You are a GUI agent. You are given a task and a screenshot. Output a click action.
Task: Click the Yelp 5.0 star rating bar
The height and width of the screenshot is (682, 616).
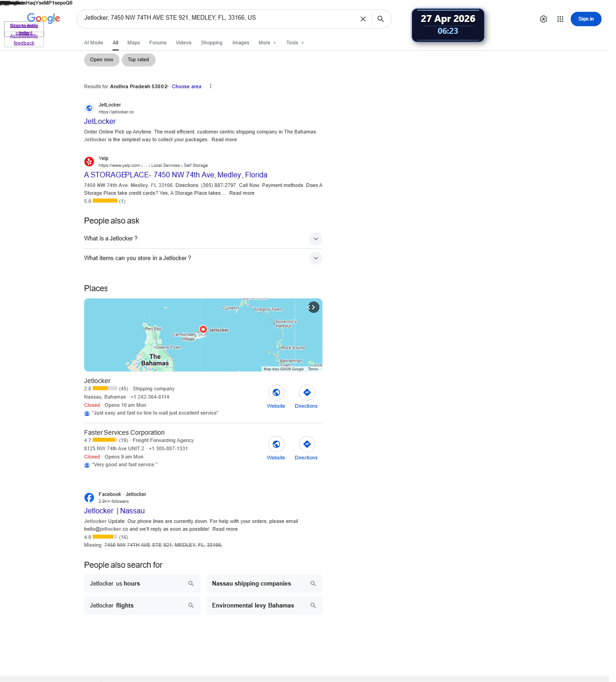(105, 201)
